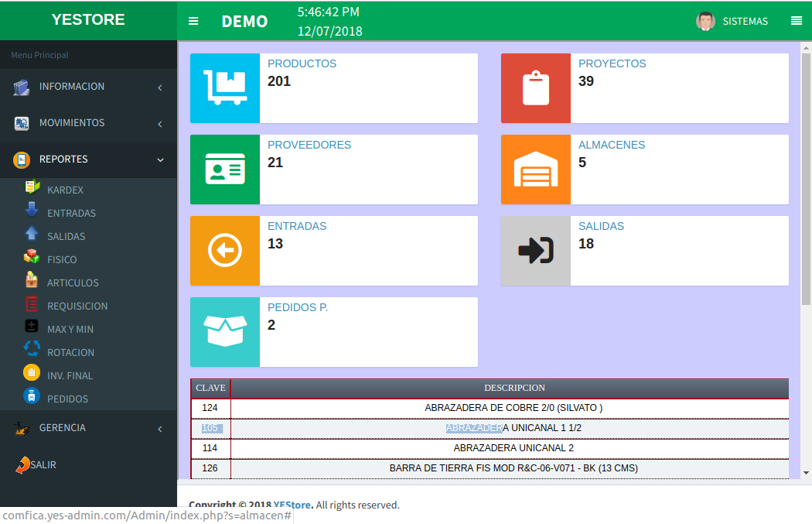This screenshot has width=812, height=524.
Task: Click the ROTACION recycle icon
Action: point(31,348)
